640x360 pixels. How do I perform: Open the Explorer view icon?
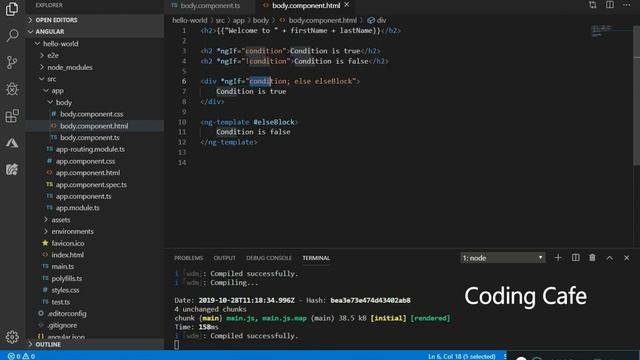click(x=12, y=9)
